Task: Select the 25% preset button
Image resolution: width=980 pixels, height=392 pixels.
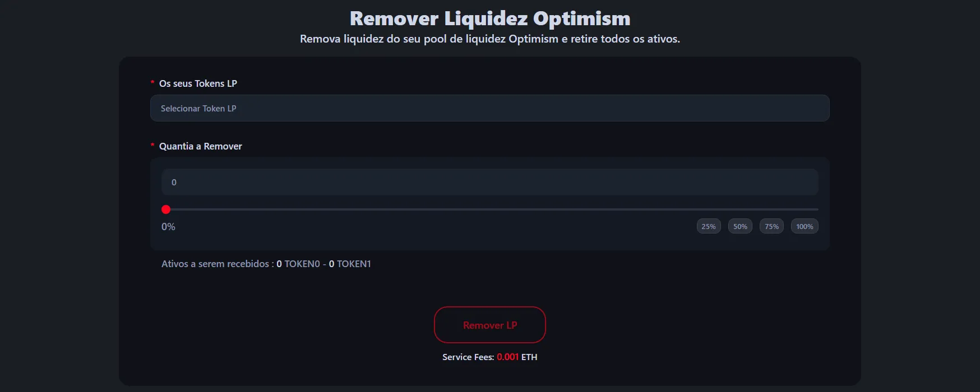Action: [709, 226]
